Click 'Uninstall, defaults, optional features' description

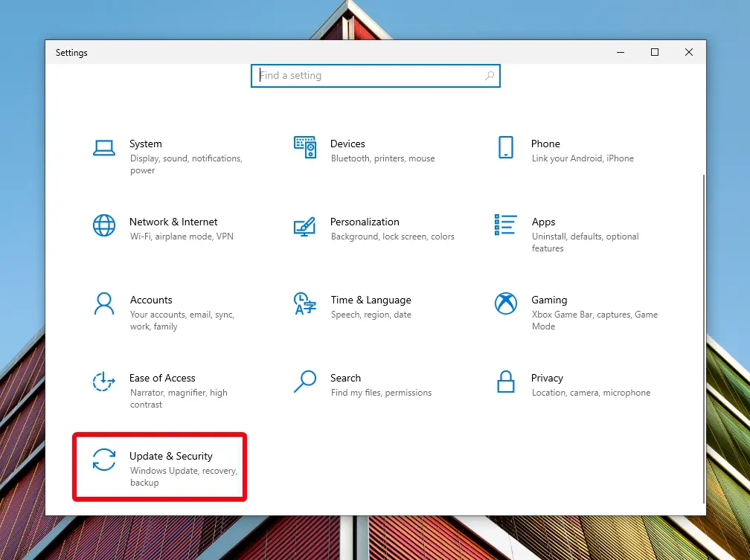pos(585,242)
